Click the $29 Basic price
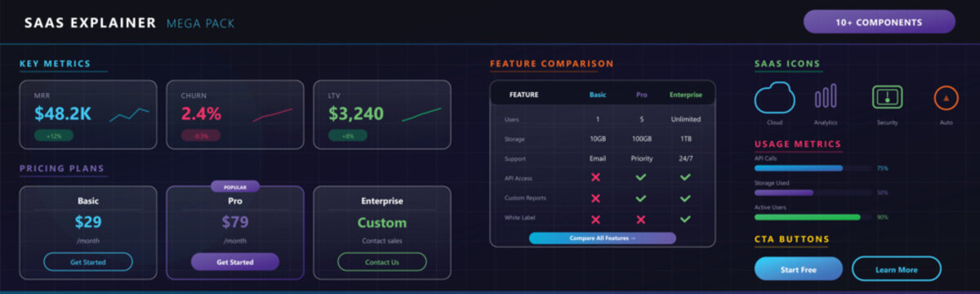Image resolution: width=980 pixels, height=294 pixels. tap(88, 222)
